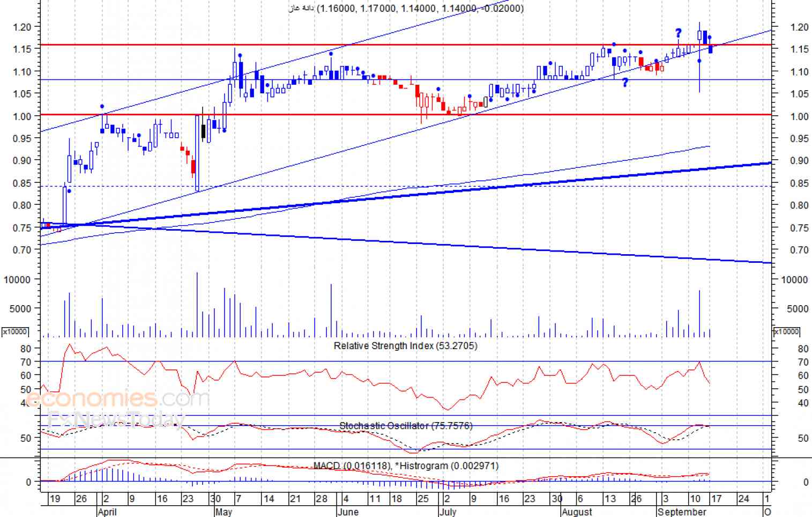812x517 pixels.
Task: Click the question mark below August candles
Action: coord(625,83)
